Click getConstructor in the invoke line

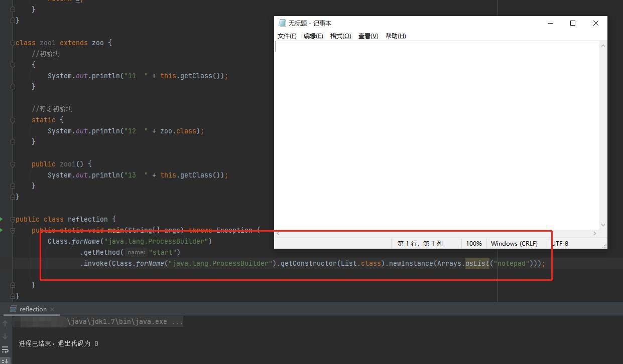click(308, 263)
